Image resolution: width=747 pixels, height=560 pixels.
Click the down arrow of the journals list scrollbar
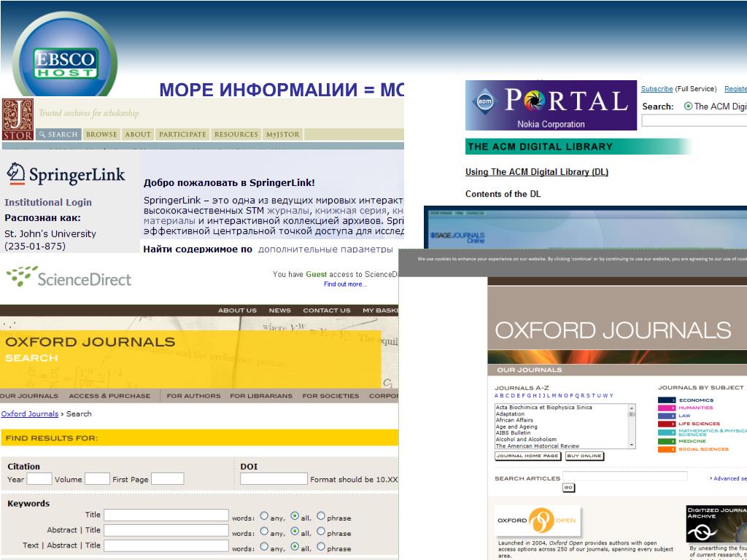pyautogui.click(x=632, y=446)
